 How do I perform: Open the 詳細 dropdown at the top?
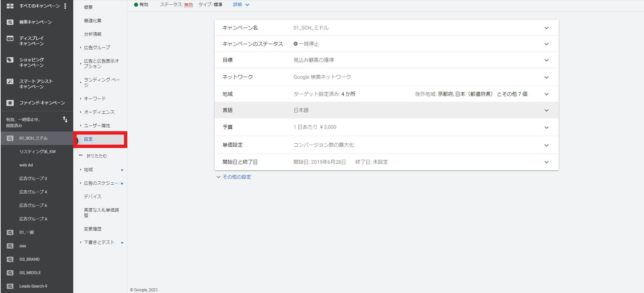click(241, 5)
